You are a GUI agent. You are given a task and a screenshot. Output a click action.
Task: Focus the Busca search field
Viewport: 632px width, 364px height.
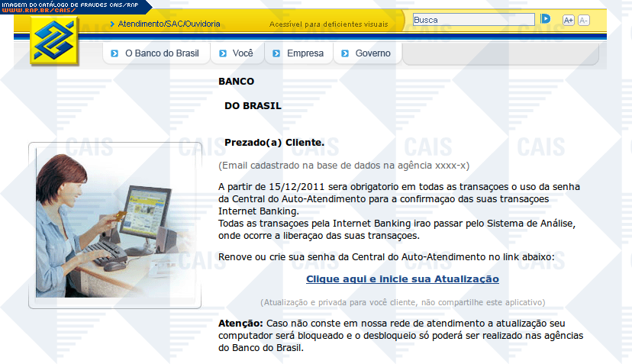473,20
